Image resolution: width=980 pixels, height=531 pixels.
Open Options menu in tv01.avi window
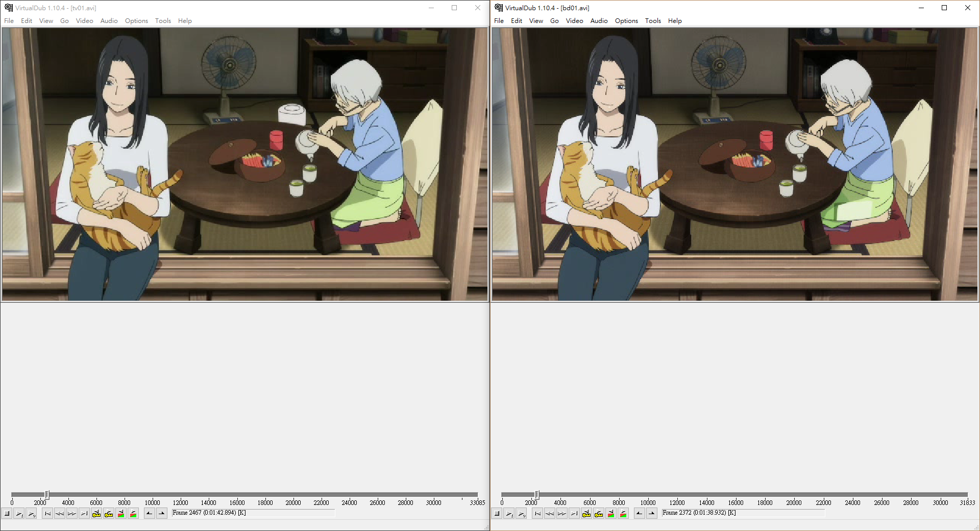(136, 21)
